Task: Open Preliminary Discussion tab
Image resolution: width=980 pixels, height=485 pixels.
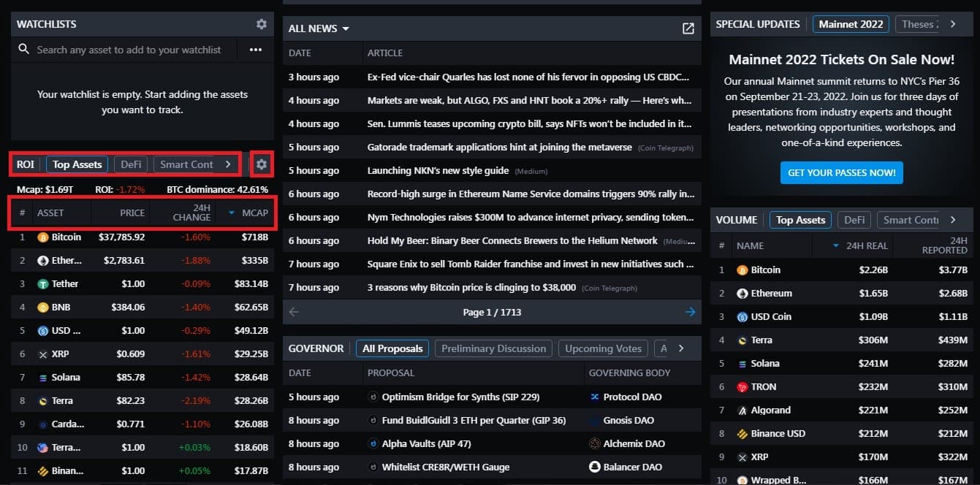Action: pos(494,348)
